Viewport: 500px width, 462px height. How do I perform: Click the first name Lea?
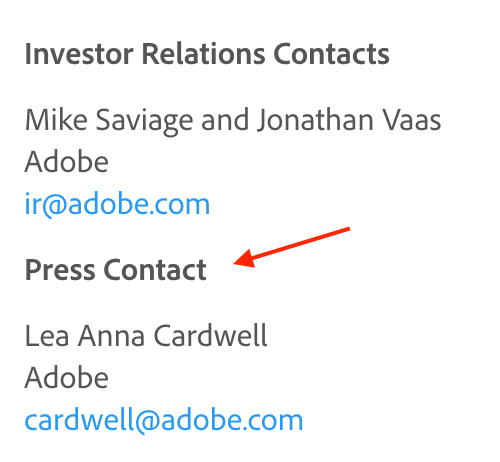coord(47,336)
